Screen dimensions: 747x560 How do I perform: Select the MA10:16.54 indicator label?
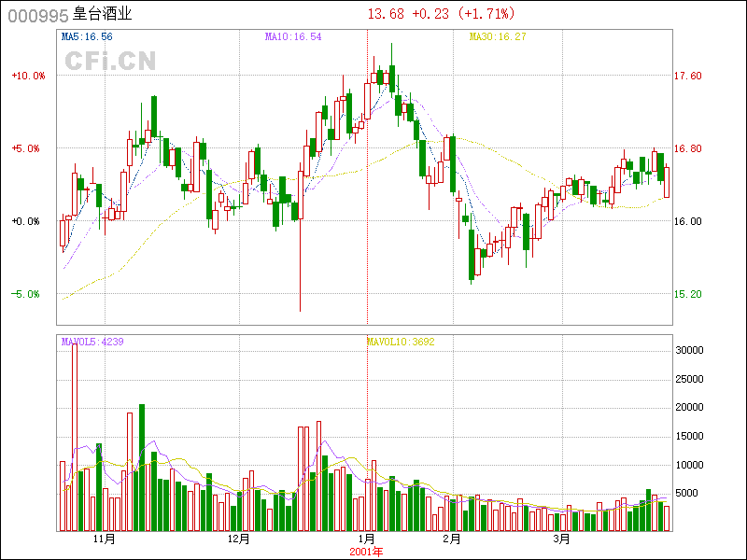pyautogui.click(x=293, y=37)
